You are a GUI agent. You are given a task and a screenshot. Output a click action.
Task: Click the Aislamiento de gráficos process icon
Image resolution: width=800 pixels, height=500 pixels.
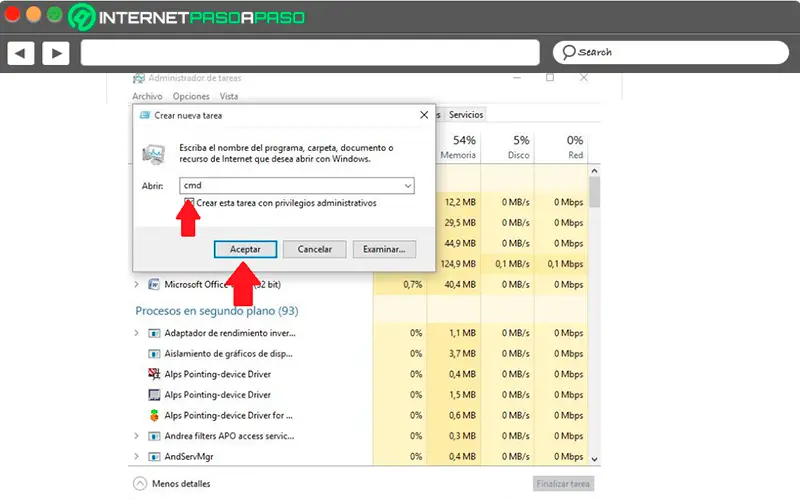pyautogui.click(x=154, y=354)
